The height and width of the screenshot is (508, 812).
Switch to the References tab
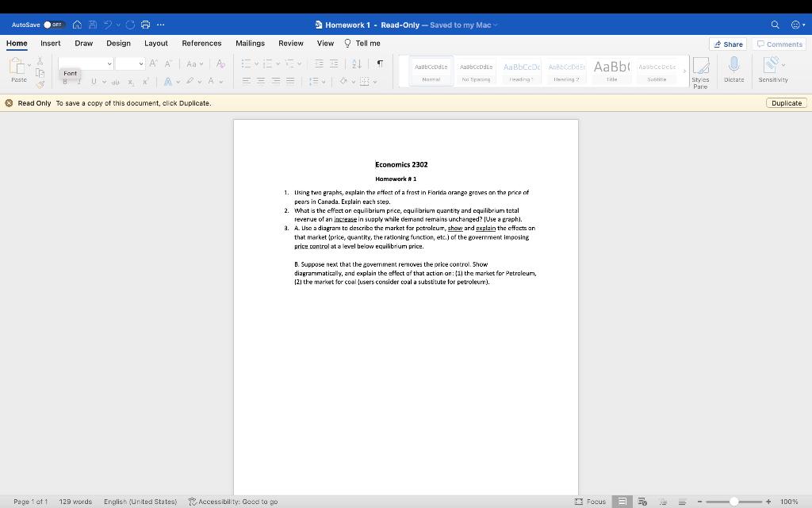[x=201, y=43]
